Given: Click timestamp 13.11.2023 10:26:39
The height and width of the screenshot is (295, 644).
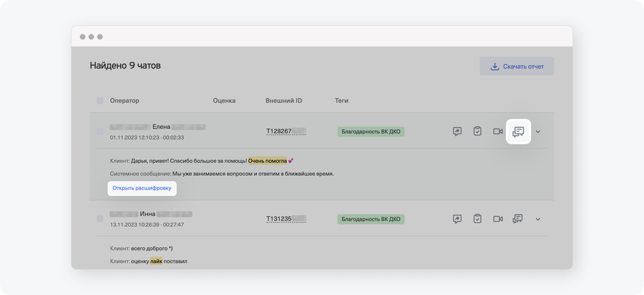Looking at the screenshot, I should click(x=134, y=225).
